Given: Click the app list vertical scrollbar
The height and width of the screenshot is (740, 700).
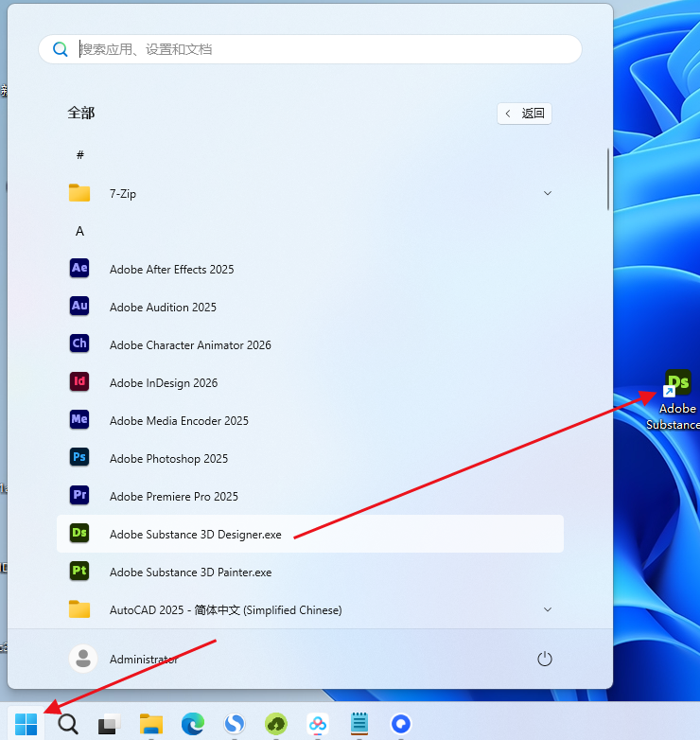Looking at the screenshot, I should point(608,180).
